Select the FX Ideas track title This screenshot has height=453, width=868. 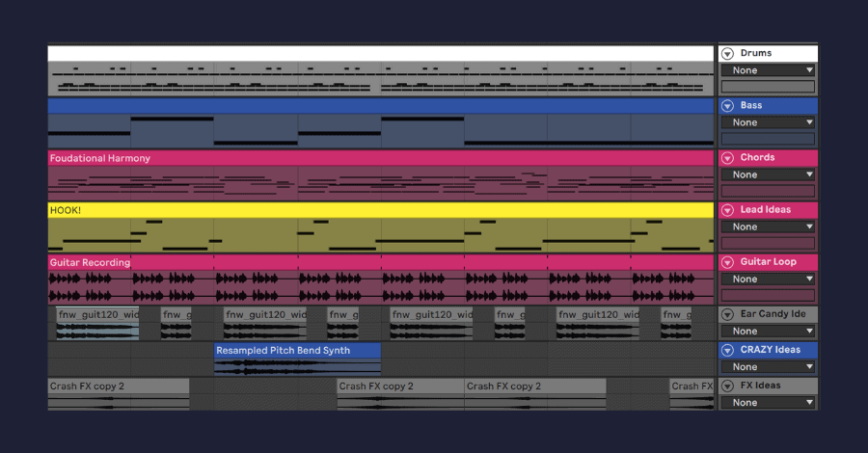(x=760, y=386)
